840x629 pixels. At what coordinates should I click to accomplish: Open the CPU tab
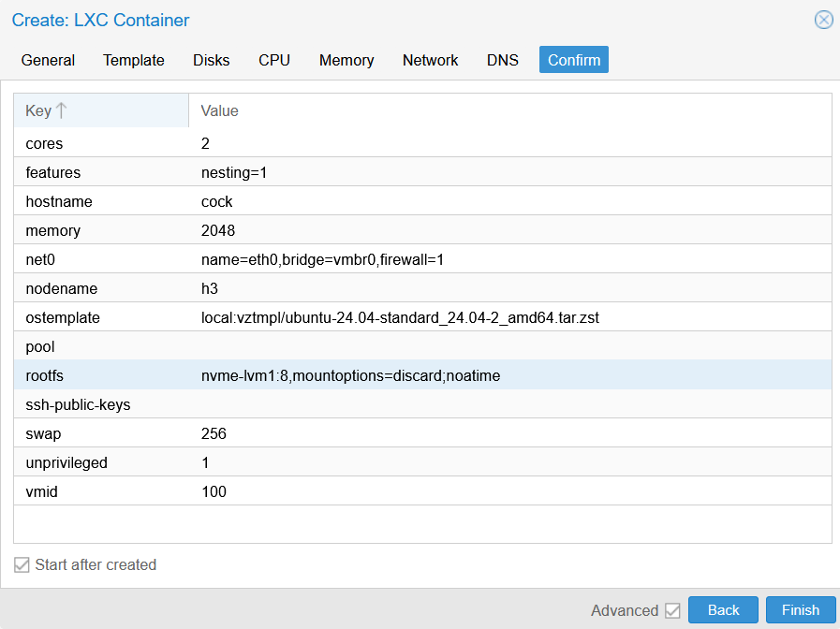click(274, 60)
